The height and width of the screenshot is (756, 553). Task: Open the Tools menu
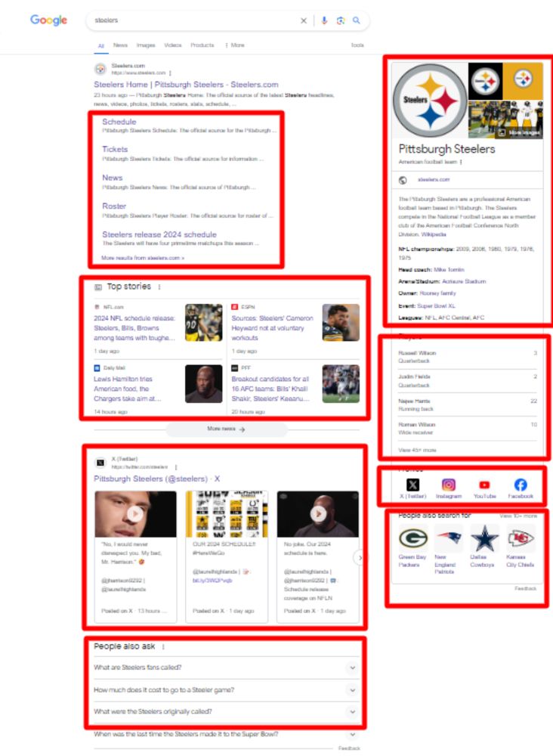coord(357,45)
